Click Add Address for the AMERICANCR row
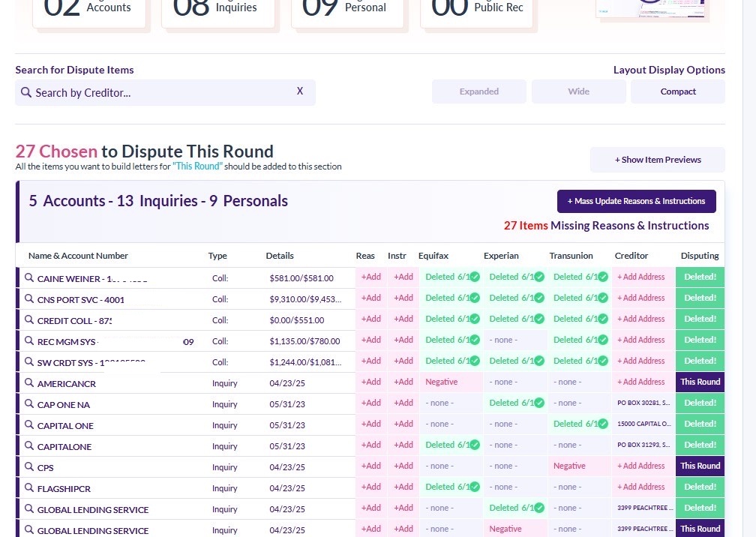This screenshot has width=756, height=537. tap(641, 382)
